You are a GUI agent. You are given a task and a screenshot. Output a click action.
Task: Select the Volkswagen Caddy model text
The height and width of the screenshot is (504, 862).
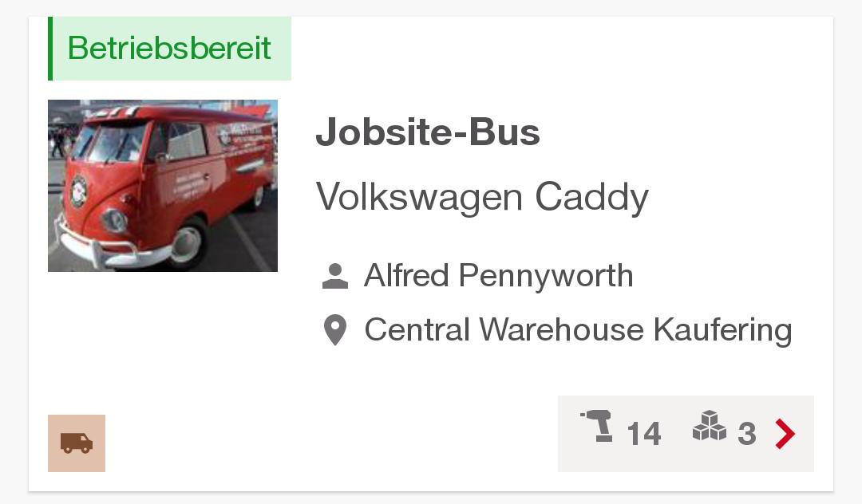pos(482,196)
